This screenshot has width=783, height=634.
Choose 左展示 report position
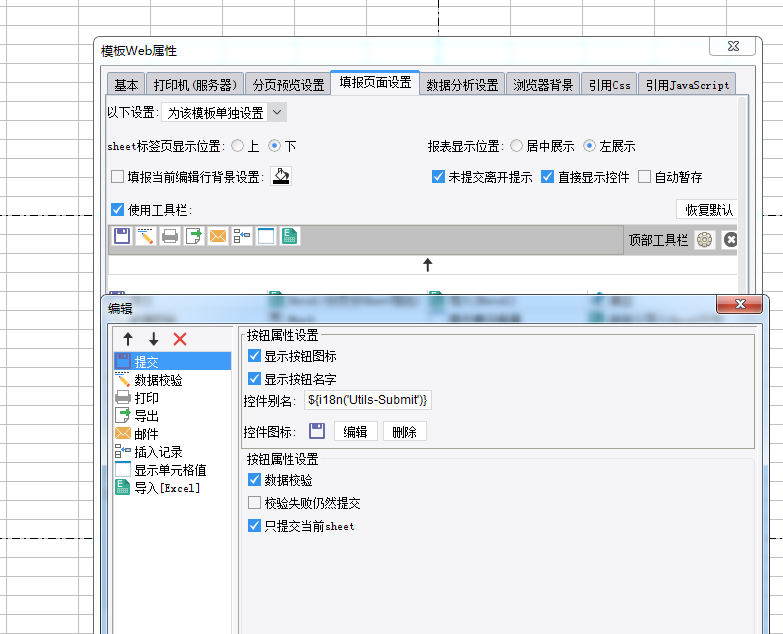point(589,146)
